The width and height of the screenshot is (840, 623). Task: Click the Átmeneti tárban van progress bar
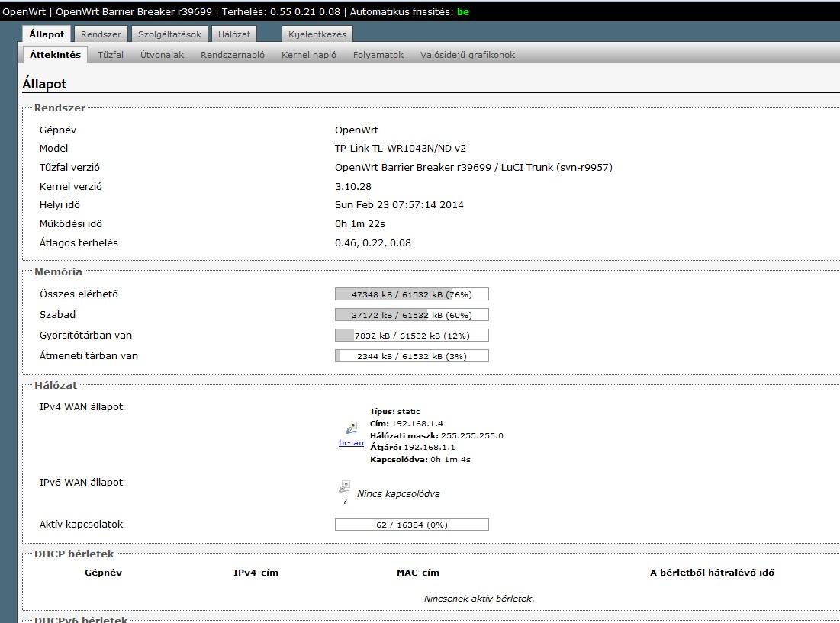point(411,356)
